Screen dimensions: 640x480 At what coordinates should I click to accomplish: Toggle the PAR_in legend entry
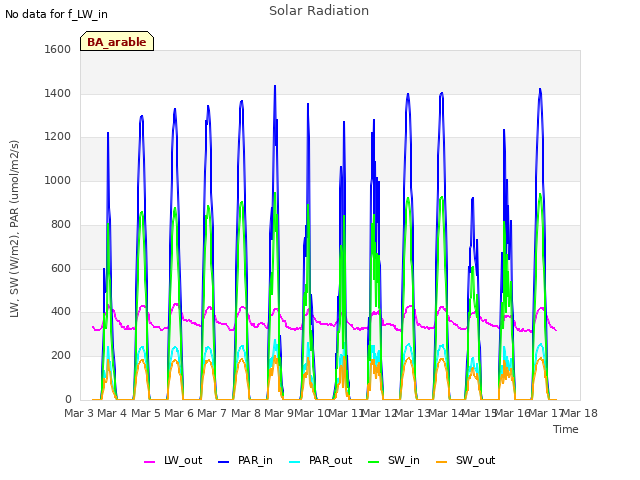coord(245,461)
